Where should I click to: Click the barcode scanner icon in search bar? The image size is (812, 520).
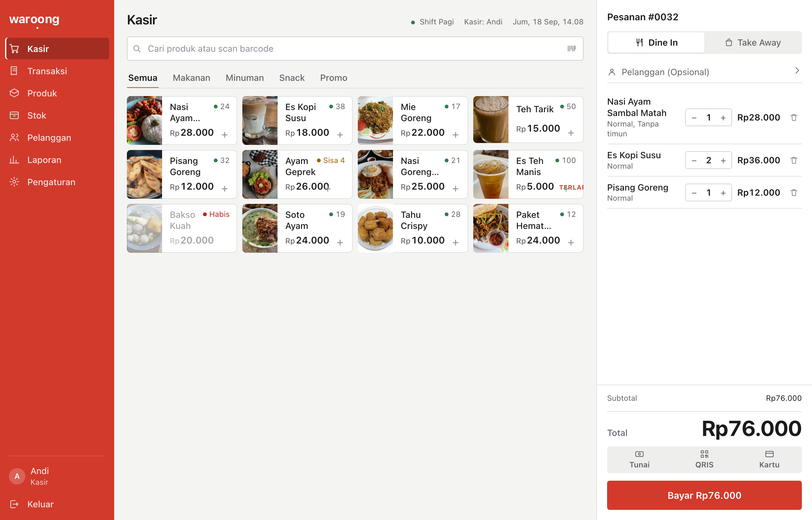(571, 49)
